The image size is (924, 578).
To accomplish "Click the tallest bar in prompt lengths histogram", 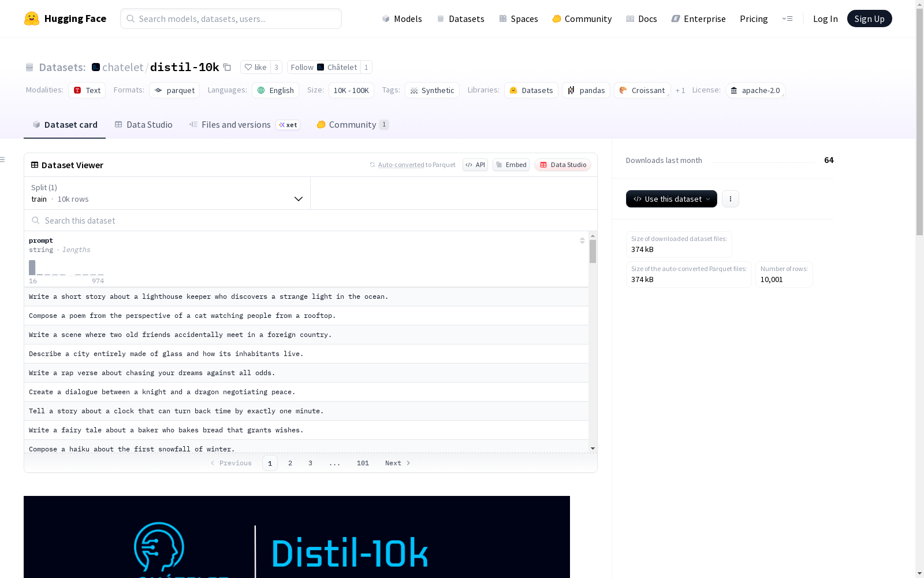I will pos(32,268).
